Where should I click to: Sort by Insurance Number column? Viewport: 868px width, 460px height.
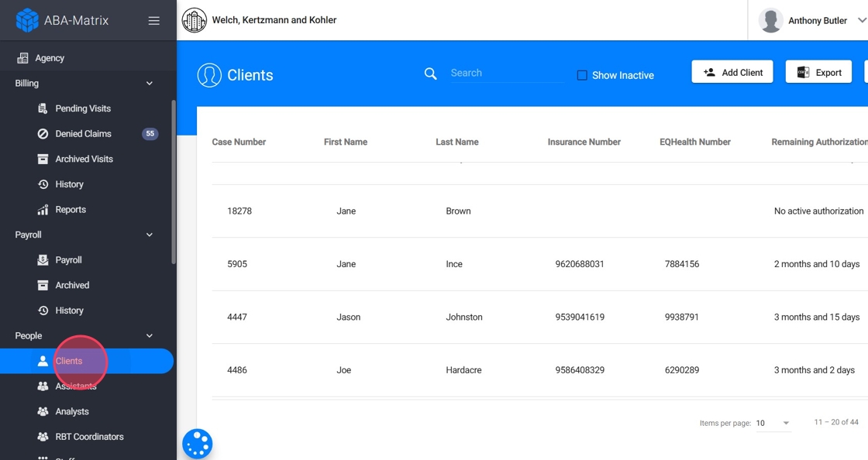(584, 142)
